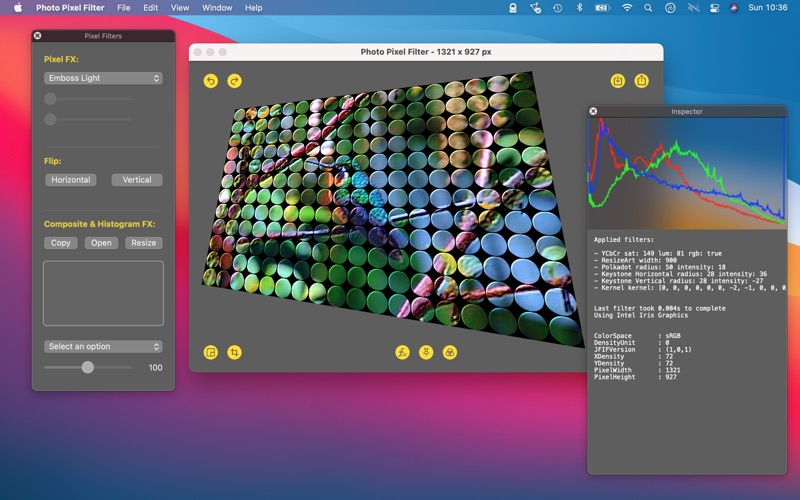Open Control Center in the menu bar
800x500 pixels.
coord(714,8)
